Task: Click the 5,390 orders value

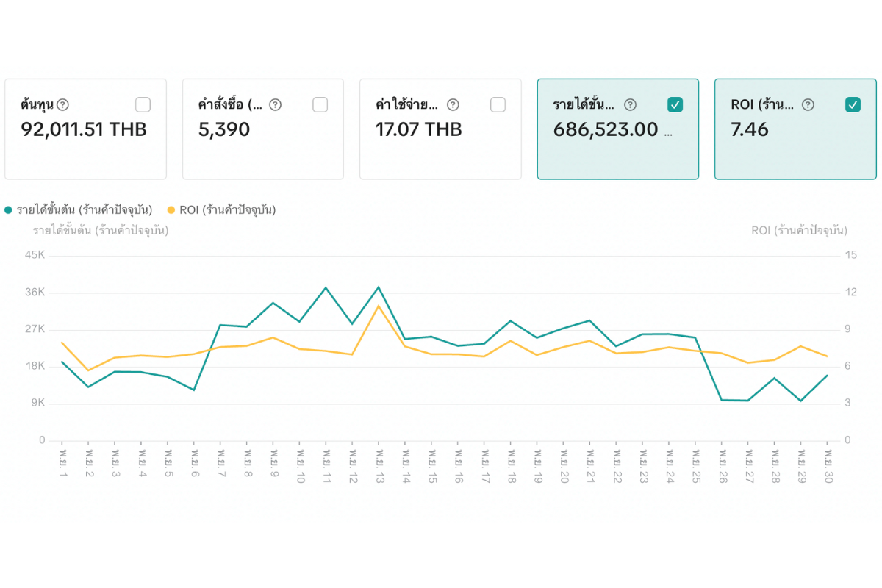Action: pyautogui.click(x=224, y=130)
